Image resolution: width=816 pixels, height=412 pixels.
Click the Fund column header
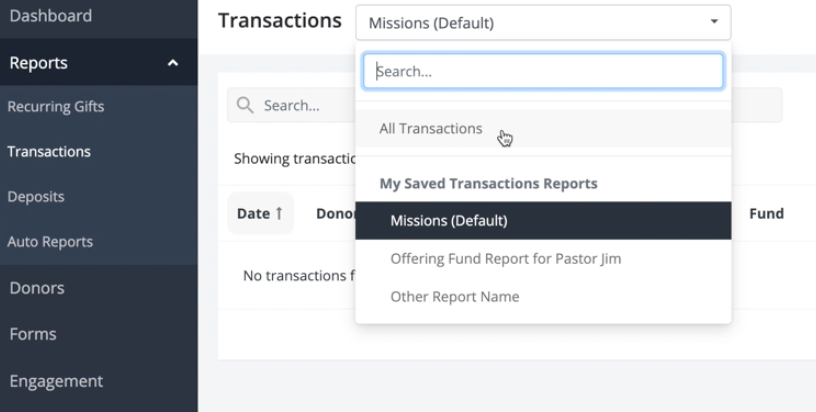767,213
